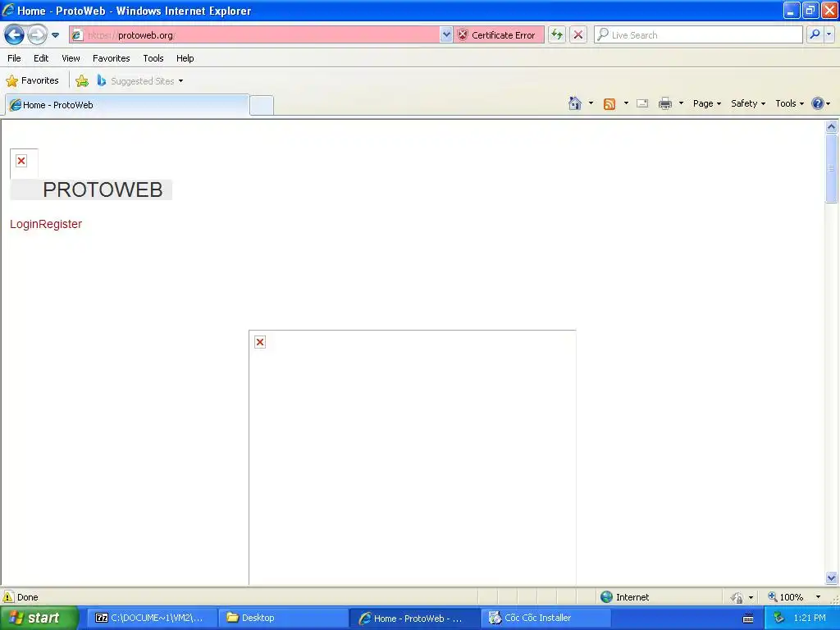Open the Edit menu

coord(41,58)
